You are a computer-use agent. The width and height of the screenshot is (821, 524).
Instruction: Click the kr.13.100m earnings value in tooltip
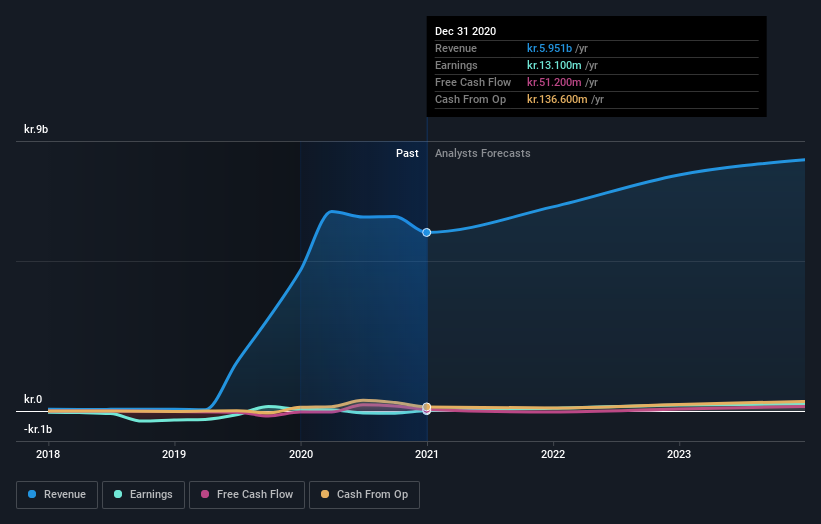click(x=554, y=65)
